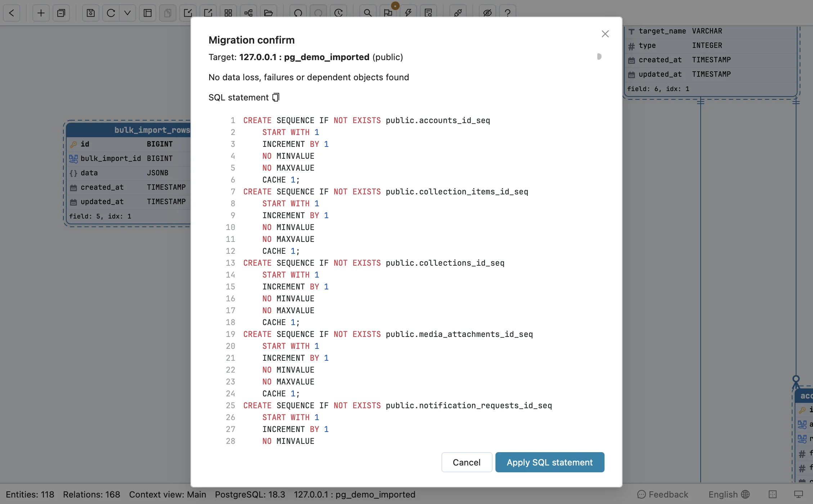Open the dropdown arrow next to refresh
This screenshot has height=504, width=813.
tap(127, 13)
